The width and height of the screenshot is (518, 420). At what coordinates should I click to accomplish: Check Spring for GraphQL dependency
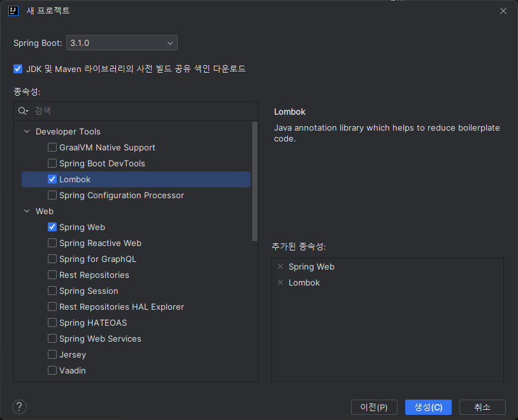click(x=52, y=259)
